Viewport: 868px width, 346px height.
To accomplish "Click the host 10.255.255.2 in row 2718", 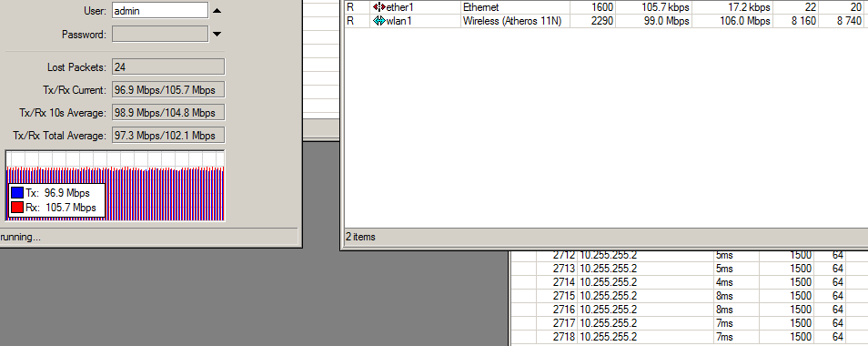I will point(609,337).
